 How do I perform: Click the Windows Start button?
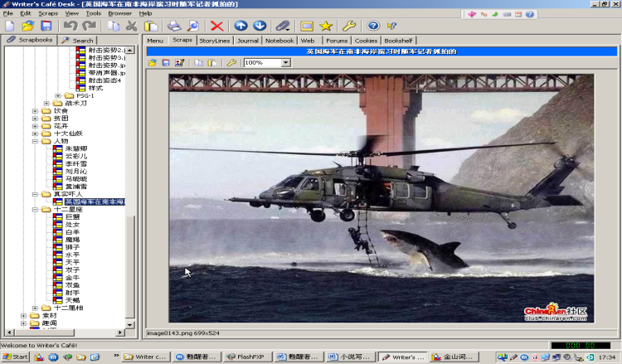[15, 357]
